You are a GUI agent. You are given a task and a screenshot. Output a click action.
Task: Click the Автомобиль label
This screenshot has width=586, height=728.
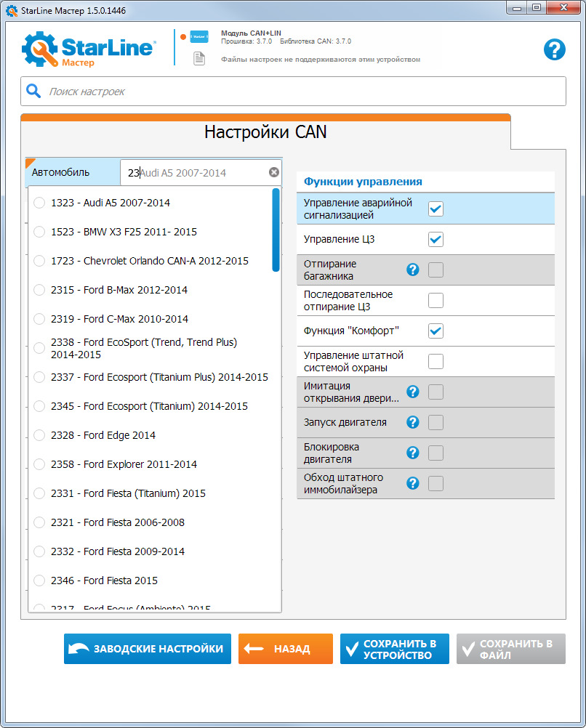(x=60, y=172)
